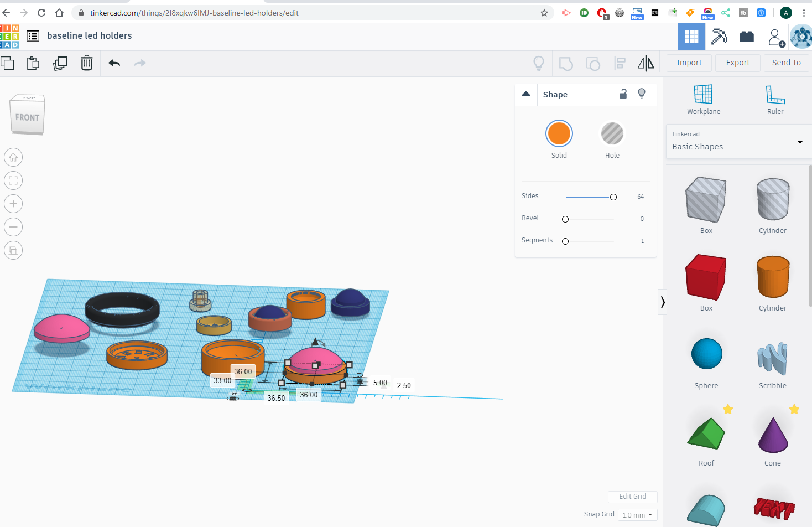Screen dimensions: 812x527
Task: Click the Import button
Action: coord(689,63)
